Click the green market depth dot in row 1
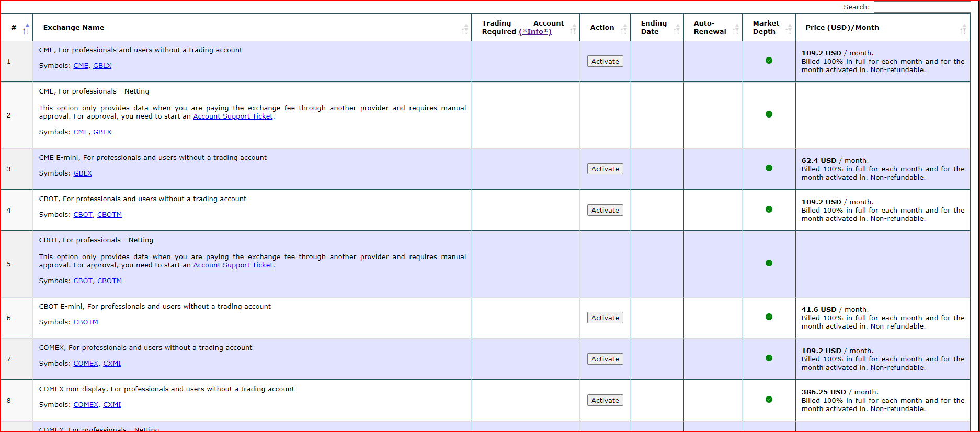 point(769,61)
